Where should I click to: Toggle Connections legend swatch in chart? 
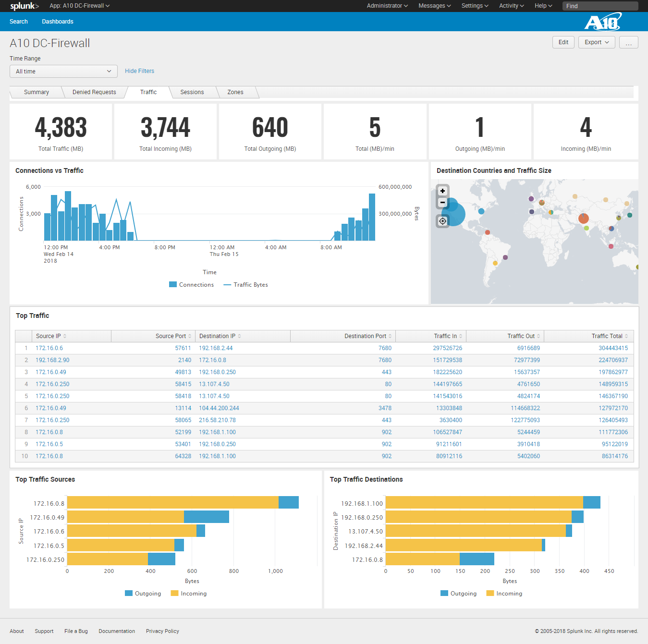click(173, 284)
